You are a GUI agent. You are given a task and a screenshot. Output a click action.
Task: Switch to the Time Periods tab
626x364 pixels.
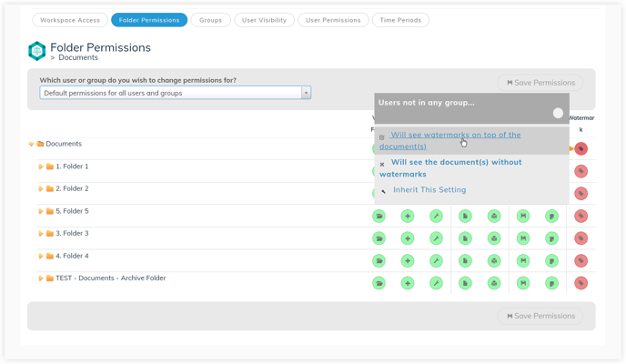(x=400, y=20)
